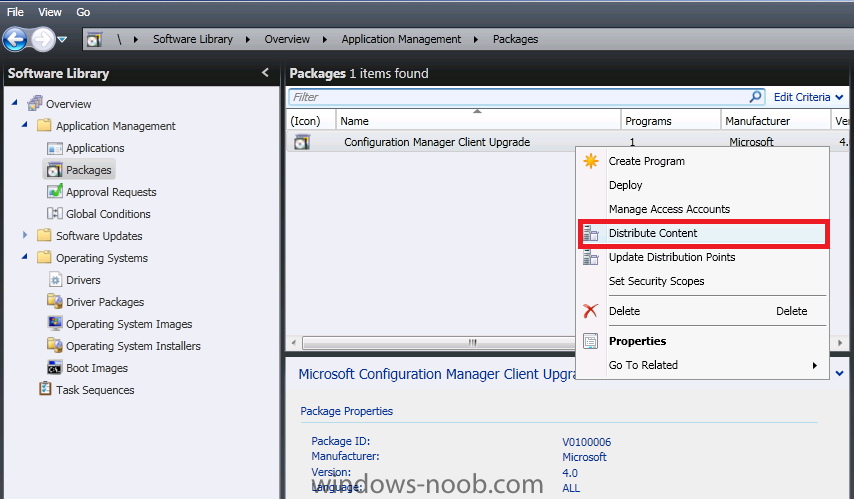
Task: Open the Go menu
Action: [x=83, y=12]
